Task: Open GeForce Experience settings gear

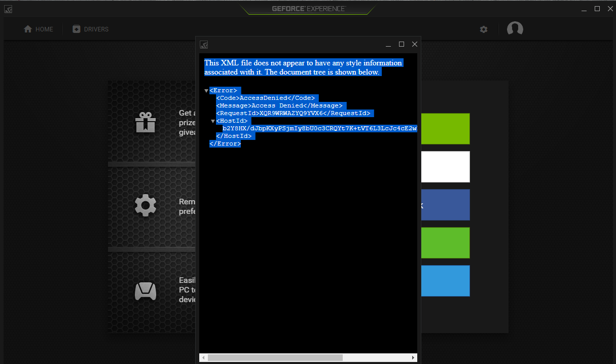Action: click(484, 29)
